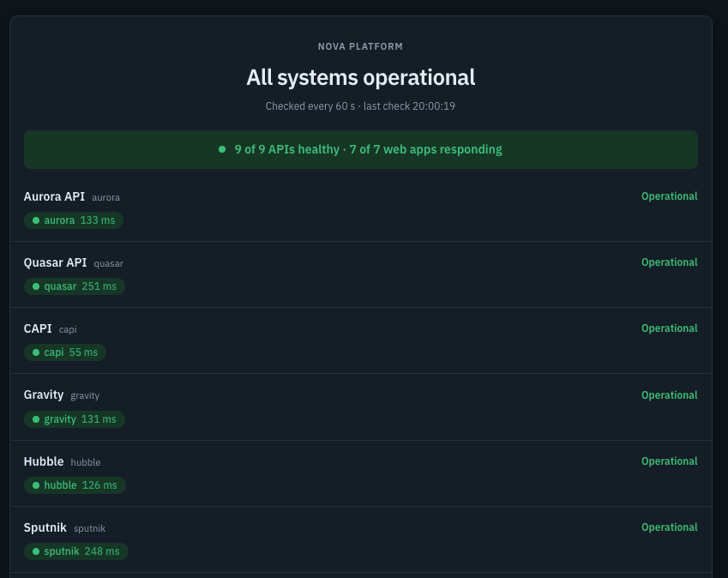Click Aurora API's Operational status
The width and height of the screenshot is (728, 578).
pos(669,196)
